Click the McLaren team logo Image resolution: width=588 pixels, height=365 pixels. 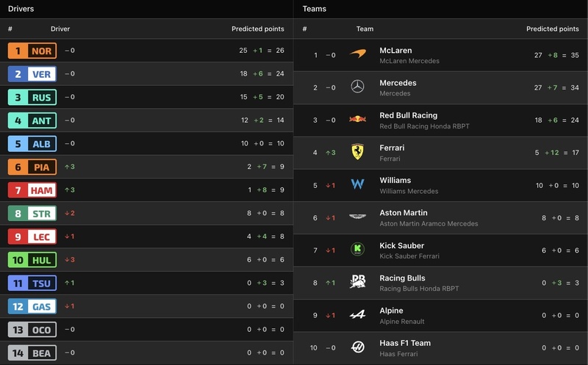pos(357,54)
